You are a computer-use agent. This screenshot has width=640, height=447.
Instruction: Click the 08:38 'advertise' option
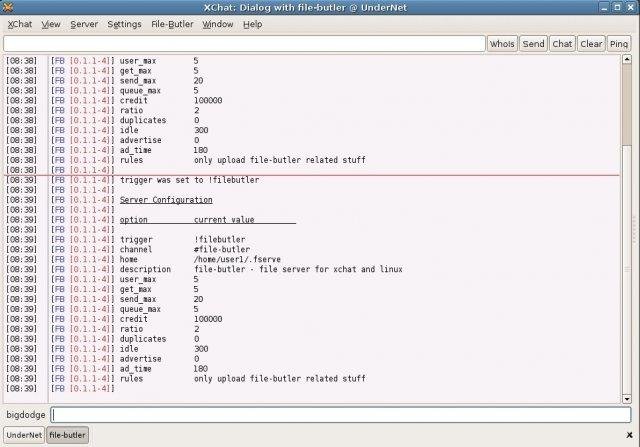[140, 140]
